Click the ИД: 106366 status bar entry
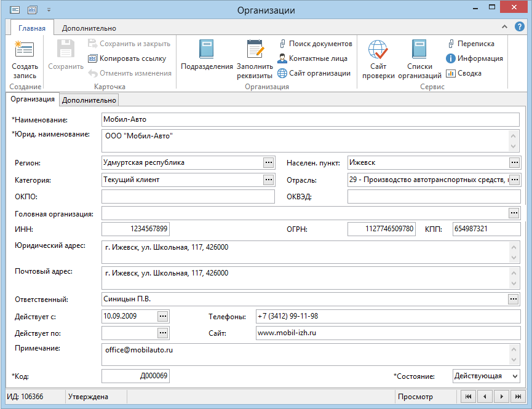532x409 pixels. [25, 397]
